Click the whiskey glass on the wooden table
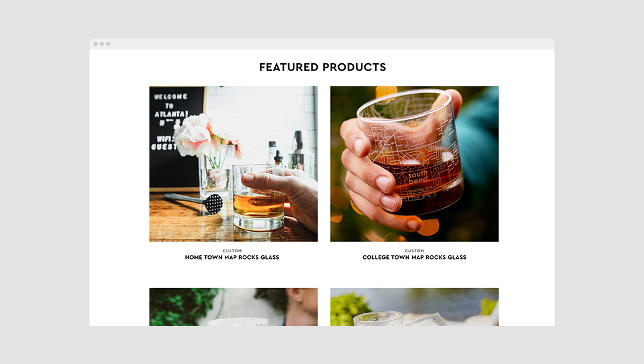 tap(258, 197)
